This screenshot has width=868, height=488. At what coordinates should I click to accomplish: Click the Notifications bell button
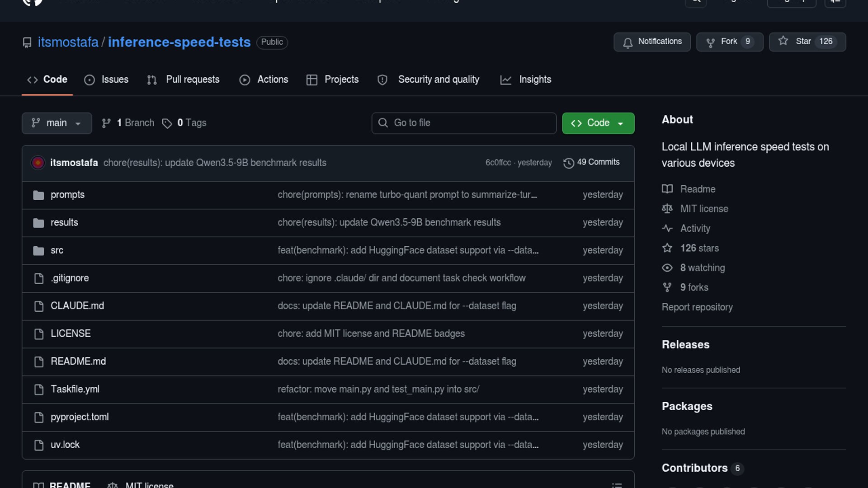(651, 42)
